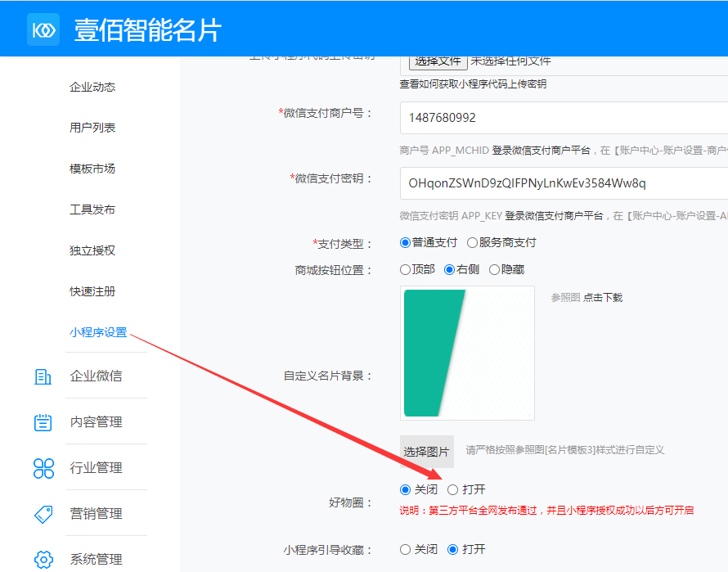Open 工具发布 menu item
This screenshot has width=728, height=572.
pos(92,209)
